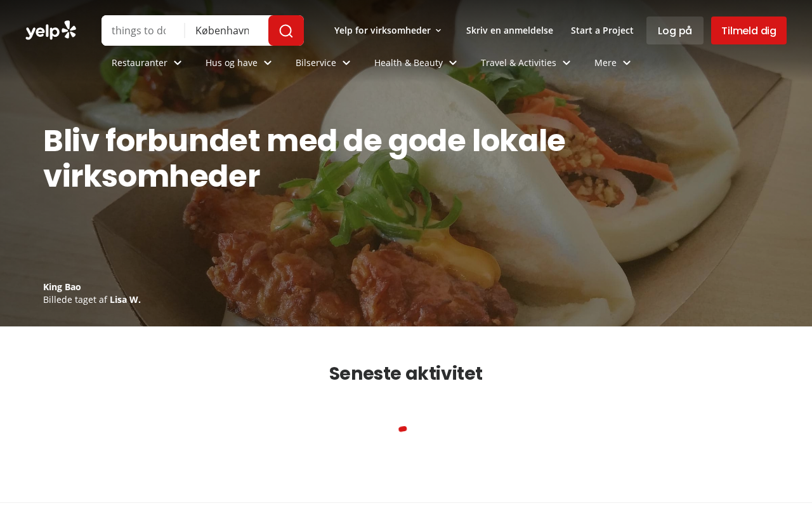Click Skriv en anmeldelse link

509,30
